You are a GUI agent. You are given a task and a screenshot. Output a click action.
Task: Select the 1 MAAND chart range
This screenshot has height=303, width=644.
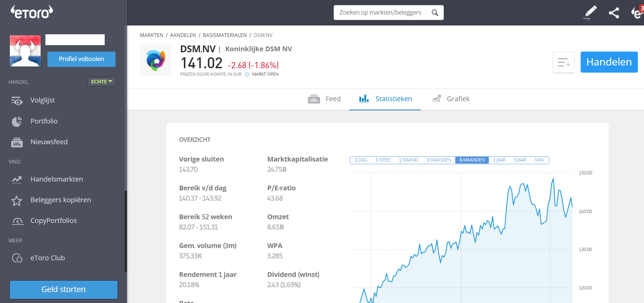coord(408,160)
